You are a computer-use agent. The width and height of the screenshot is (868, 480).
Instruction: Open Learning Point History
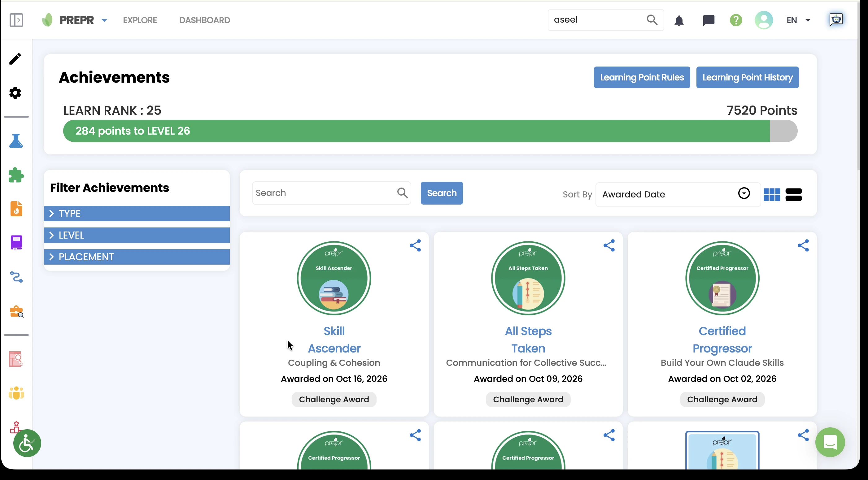[x=747, y=77]
